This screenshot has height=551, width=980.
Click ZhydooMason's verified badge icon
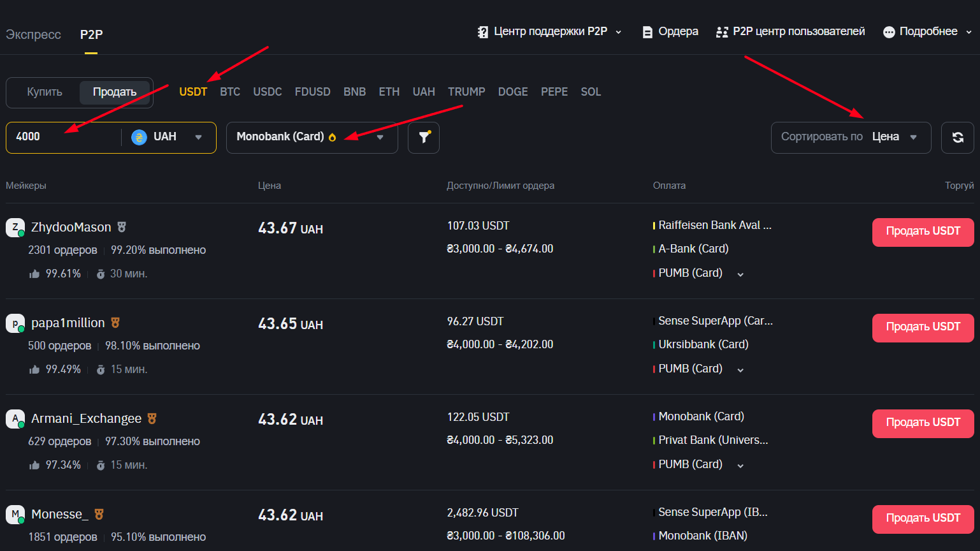point(122,227)
